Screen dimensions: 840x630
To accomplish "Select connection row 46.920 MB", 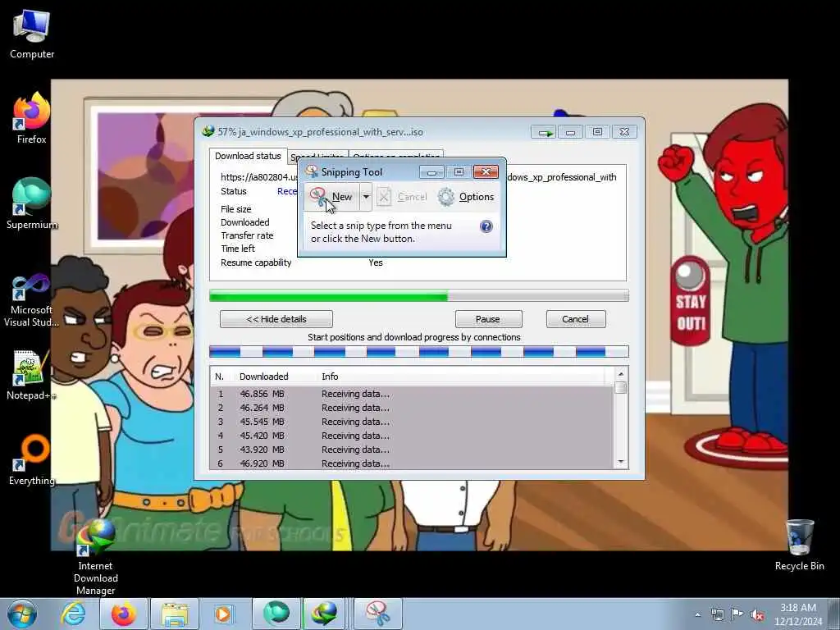I will (412, 463).
